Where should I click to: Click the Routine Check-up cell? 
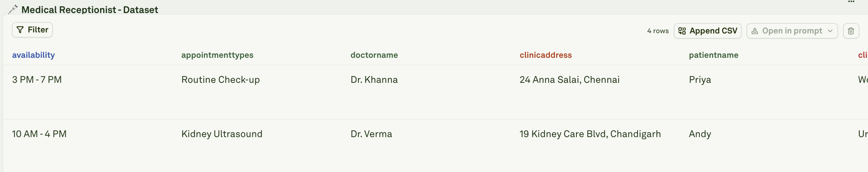coord(221,80)
